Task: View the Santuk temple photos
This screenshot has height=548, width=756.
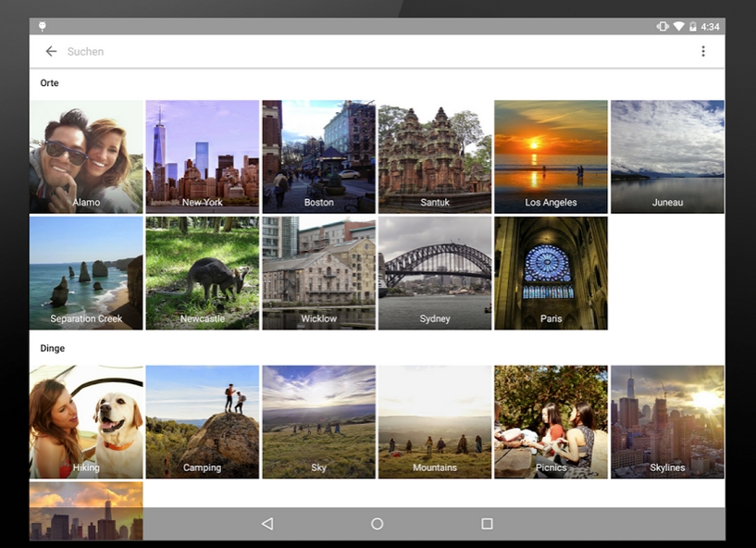Action: 434,156
